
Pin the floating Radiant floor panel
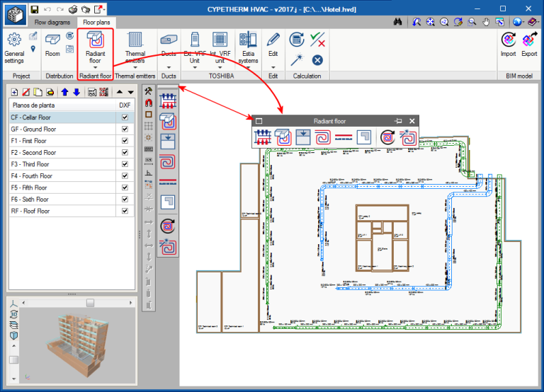point(398,121)
